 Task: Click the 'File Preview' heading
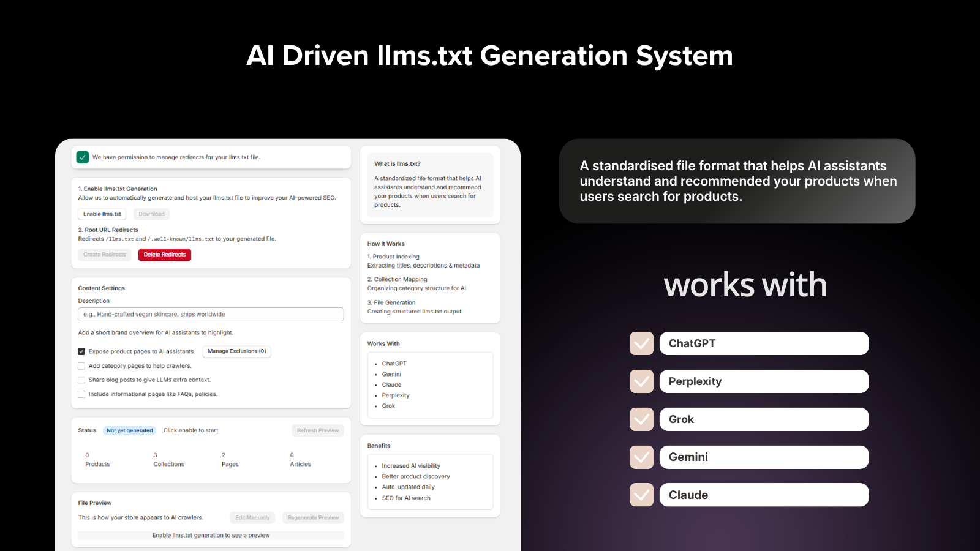coord(95,503)
